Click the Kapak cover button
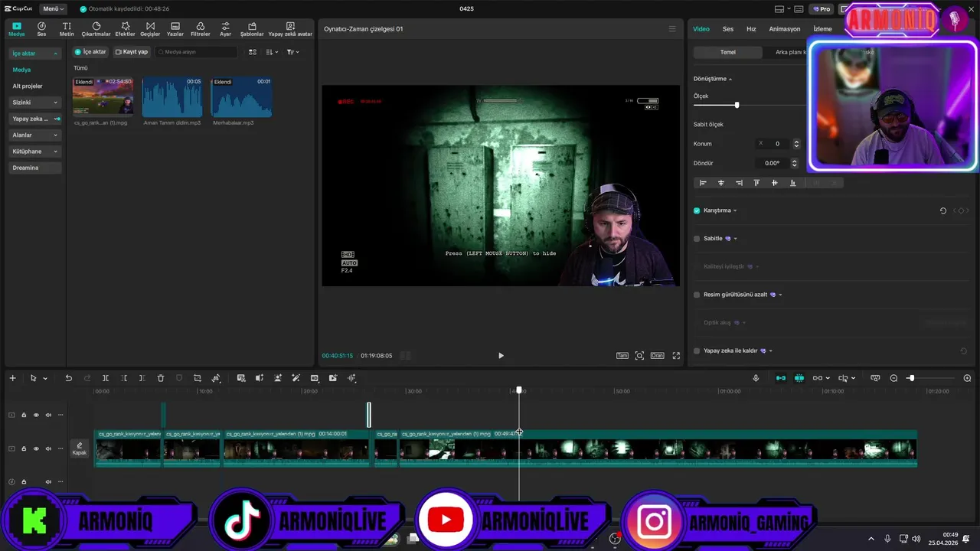Viewport: 980px width, 551px height. pyautogui.click(x=80, y=448)
